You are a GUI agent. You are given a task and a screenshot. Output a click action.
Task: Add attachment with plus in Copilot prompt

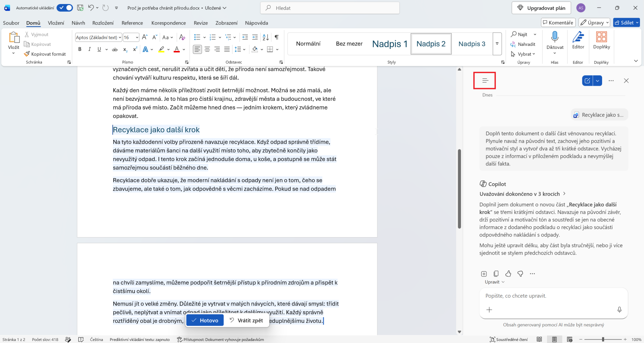pyautogui.click(x=489, y=310)
